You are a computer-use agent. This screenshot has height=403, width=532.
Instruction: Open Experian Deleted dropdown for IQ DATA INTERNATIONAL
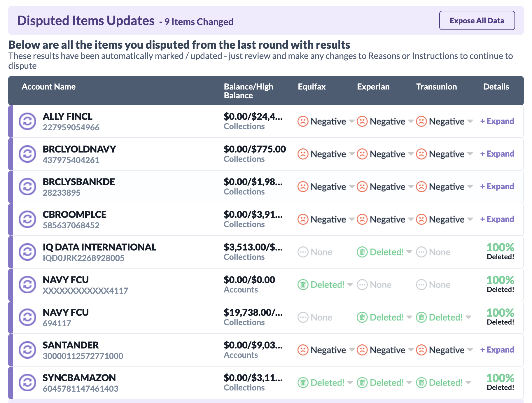[x=409, y=252]
